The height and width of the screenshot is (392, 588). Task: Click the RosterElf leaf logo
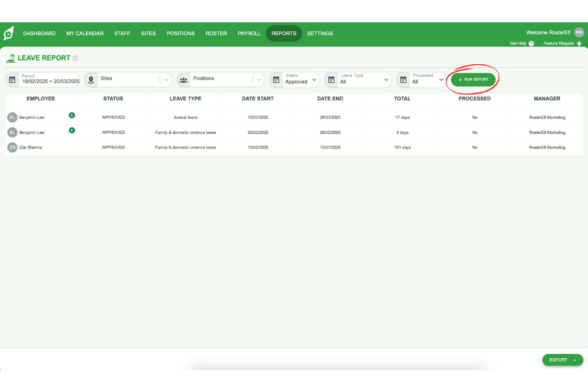click(x=8, y=33)
